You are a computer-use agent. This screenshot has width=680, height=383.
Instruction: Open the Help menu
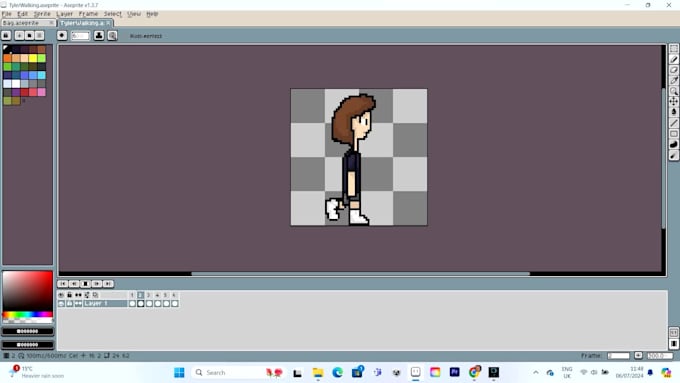click(x=152, y=14)
